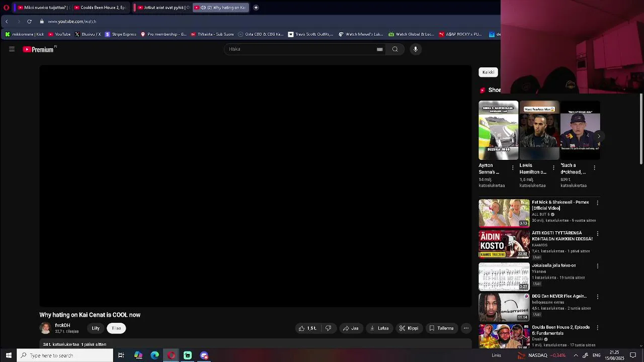Click the Liity join button
This screenshot has width=644, height=362.
[96, 328]
